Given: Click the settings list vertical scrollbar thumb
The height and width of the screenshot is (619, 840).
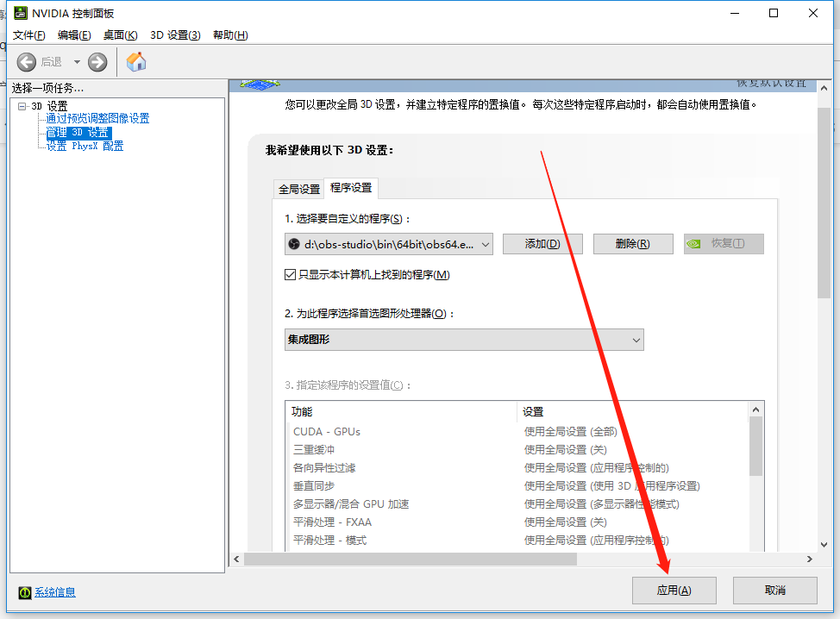Looking at the screenshot, I should tap(755, 446).
